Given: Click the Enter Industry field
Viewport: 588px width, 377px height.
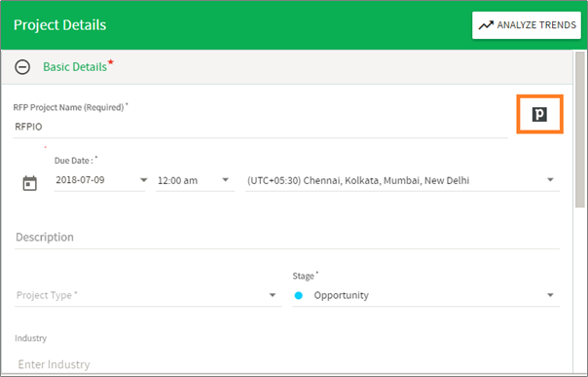Looking at the screenshot, I should [x=287, y=364].
